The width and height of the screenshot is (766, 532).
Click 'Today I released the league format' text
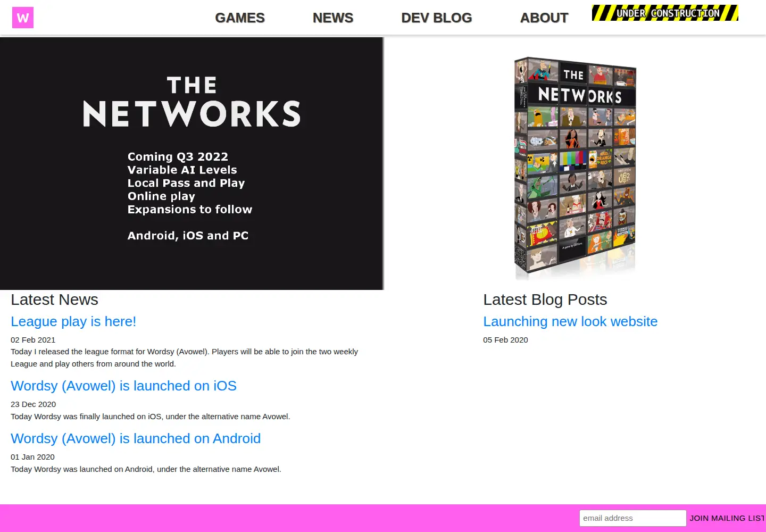click(x=184, y=358)
